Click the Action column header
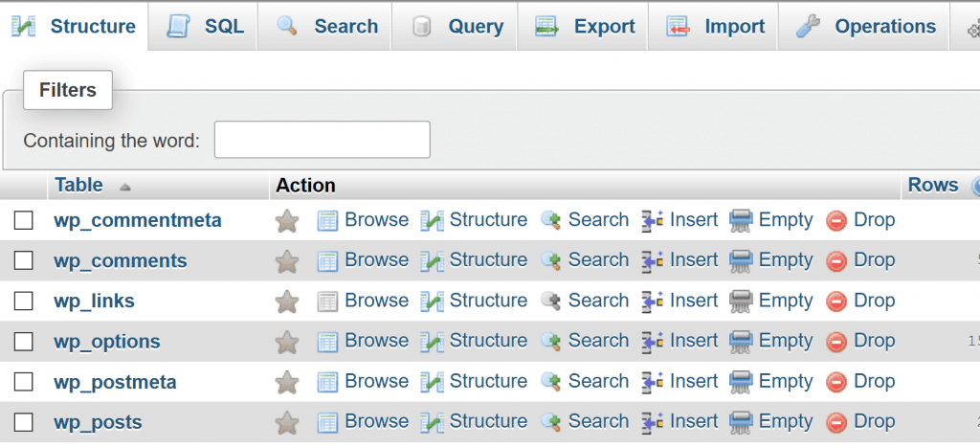980x447 pixels. coord(305,186)
